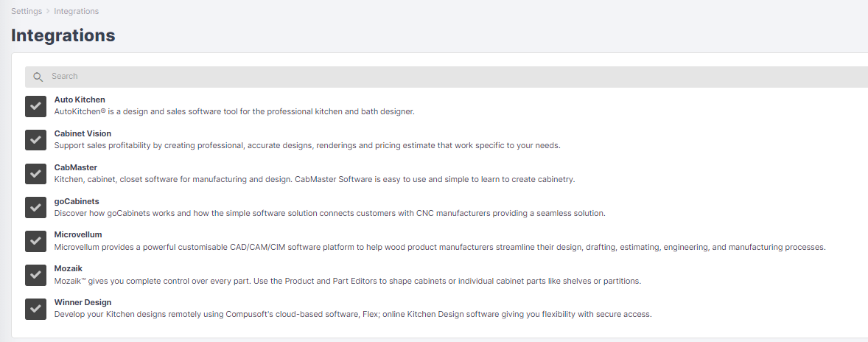868x342 pixels.
Task: Click the 'Mozaik gives you complete control' description
Action: pos(348,281)
